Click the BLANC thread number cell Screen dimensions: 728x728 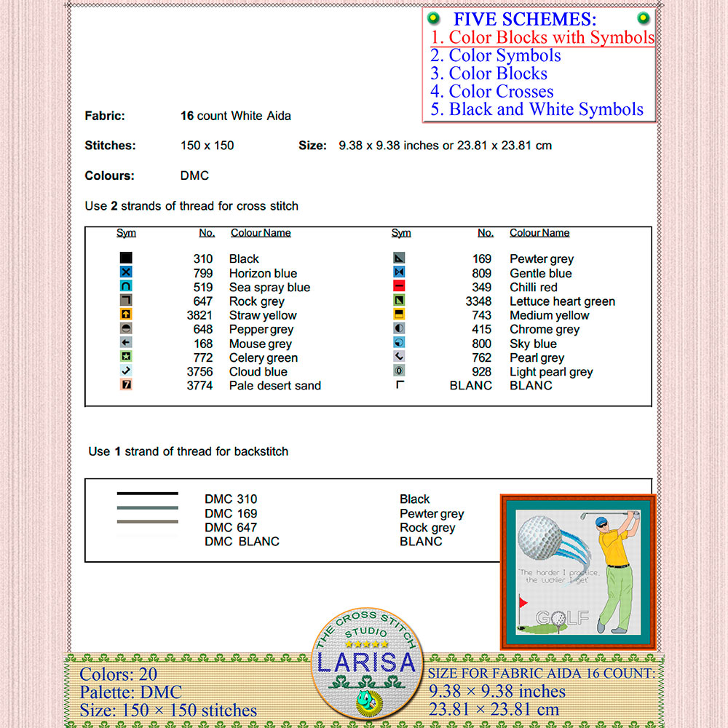471,386
